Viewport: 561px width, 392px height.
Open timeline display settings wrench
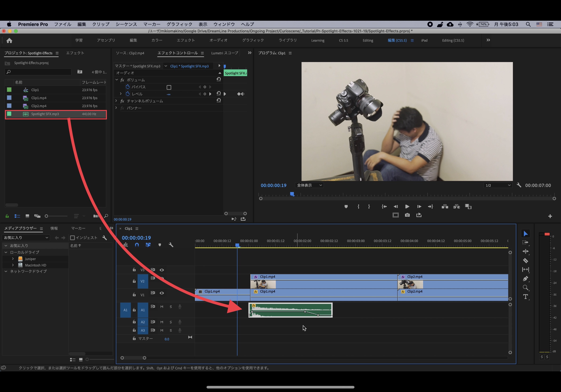tap(171, 245)
